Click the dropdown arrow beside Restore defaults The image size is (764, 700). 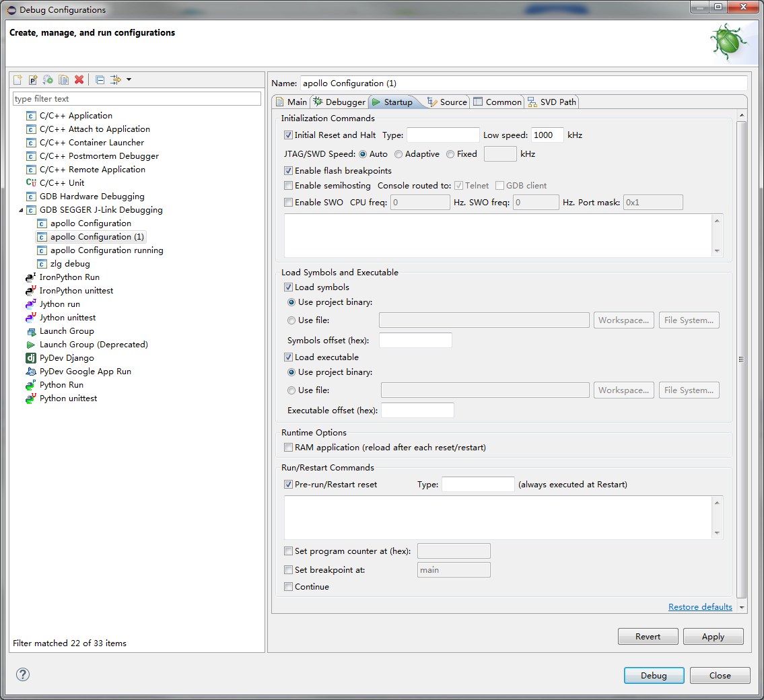pyautogui.click(x=742, y=607)
